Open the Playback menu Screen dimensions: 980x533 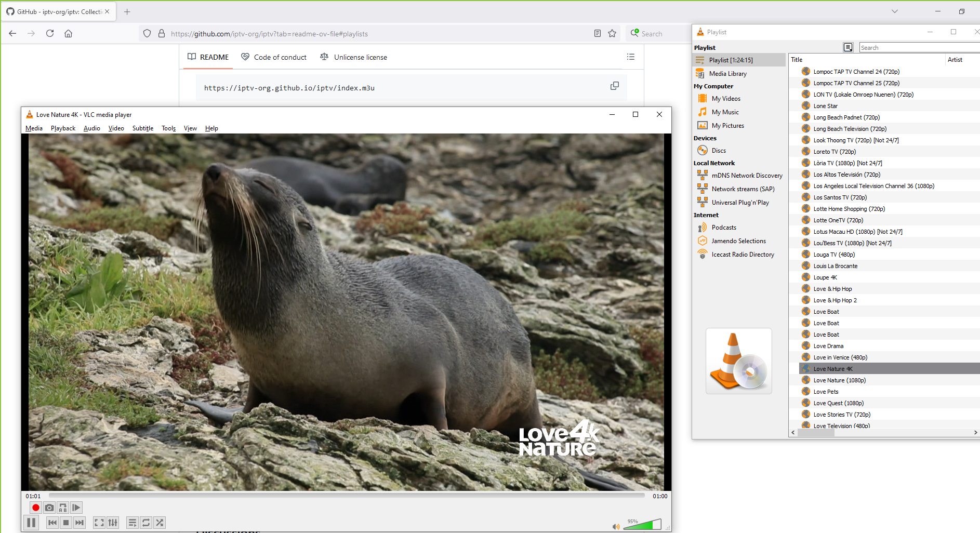[x=63, y=128]
